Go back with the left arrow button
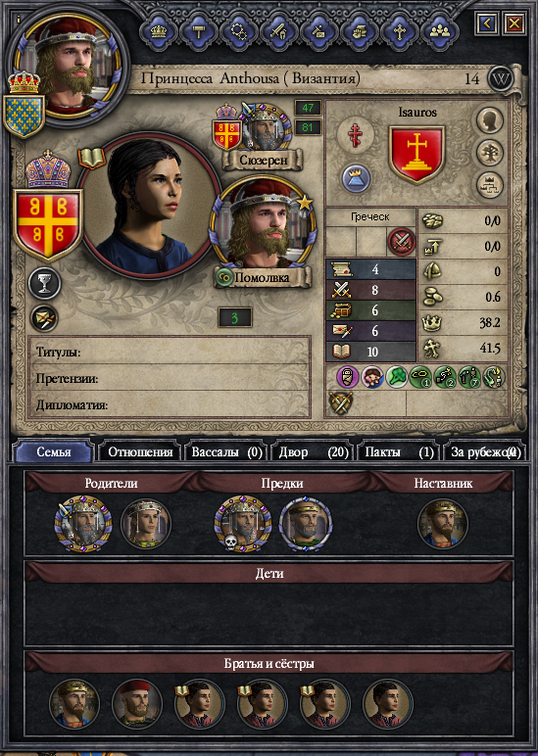Image resolution: width=538 pixels, height=756 pixels. (x=486, y=23)
